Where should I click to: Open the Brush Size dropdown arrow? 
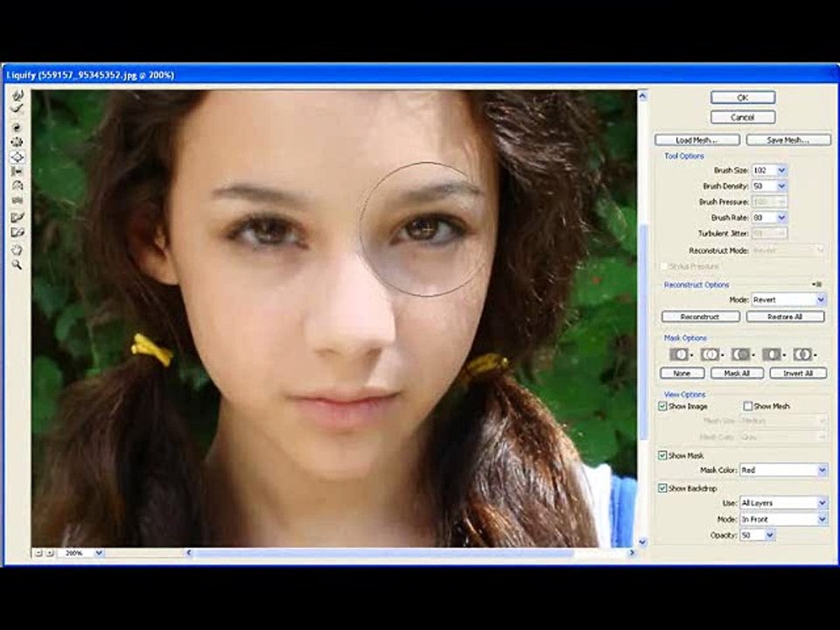[x=781, y=171]
